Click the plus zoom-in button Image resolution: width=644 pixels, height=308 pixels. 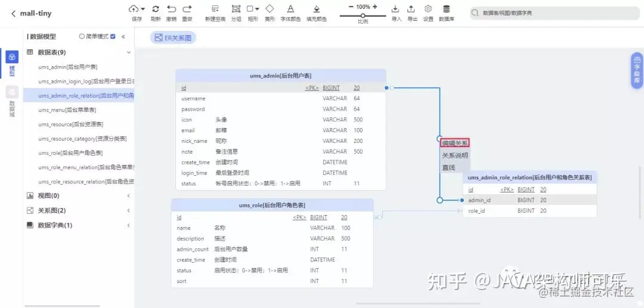coord(375,7)
